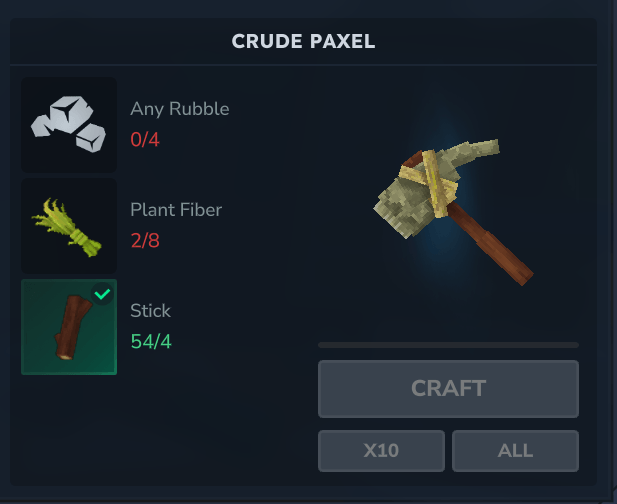This screenshot has width=617, height=504.
Task: Craft ten with the X10 button
Action: 381,450
